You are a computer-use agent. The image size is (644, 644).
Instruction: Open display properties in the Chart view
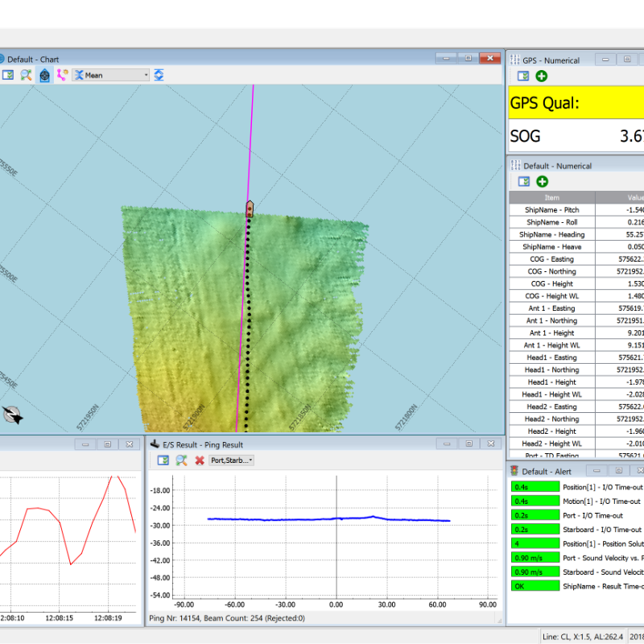[10, 74]
